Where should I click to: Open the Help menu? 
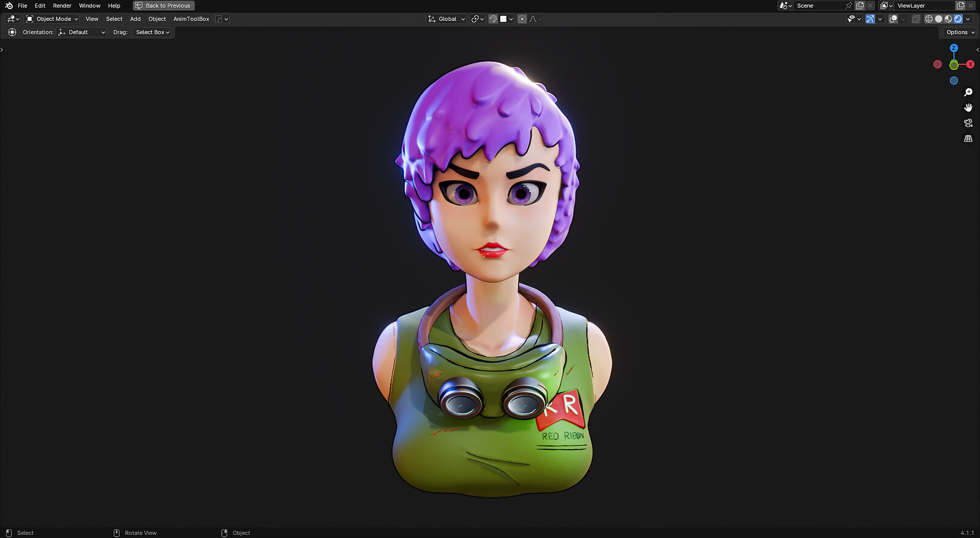point(114,6)
